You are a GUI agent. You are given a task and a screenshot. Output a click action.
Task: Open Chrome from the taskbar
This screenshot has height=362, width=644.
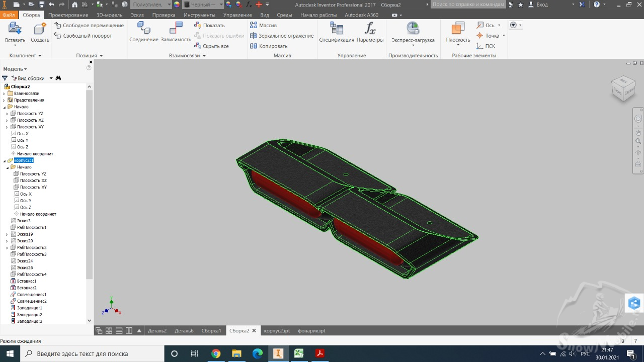pyautogui.click(x=216, y=353)
